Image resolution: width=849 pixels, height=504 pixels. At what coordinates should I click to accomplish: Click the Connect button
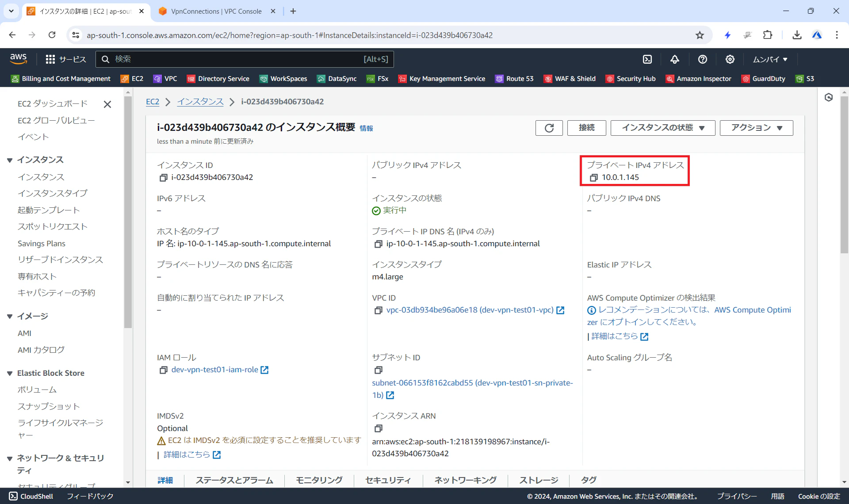pos(587,128)
